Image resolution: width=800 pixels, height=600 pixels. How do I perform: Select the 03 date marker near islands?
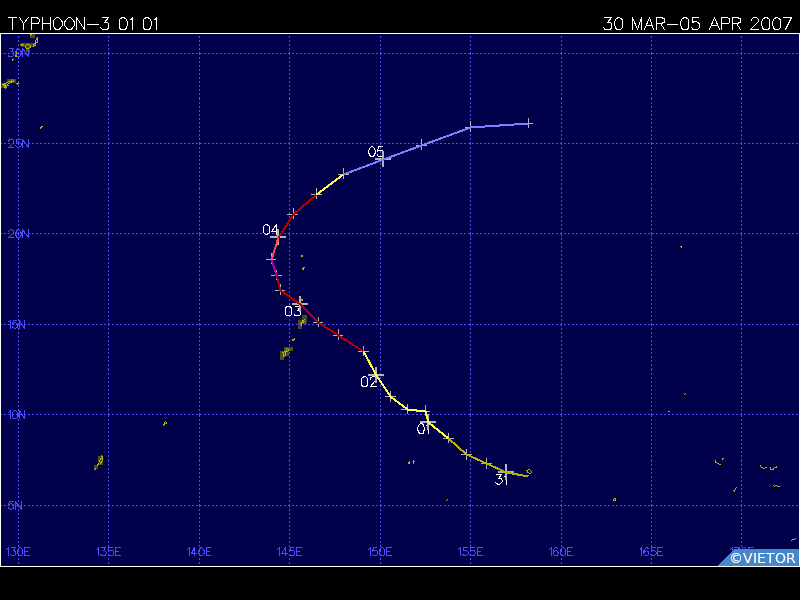point(293,311)
